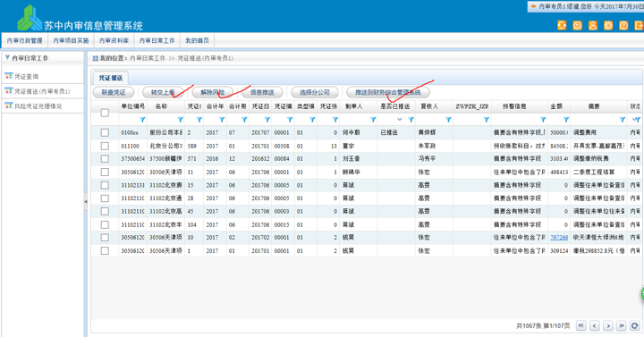This screenshot has width=644, height=337.
Task: Click filter icon under 凭证张 column
Action: click(335, 120)
